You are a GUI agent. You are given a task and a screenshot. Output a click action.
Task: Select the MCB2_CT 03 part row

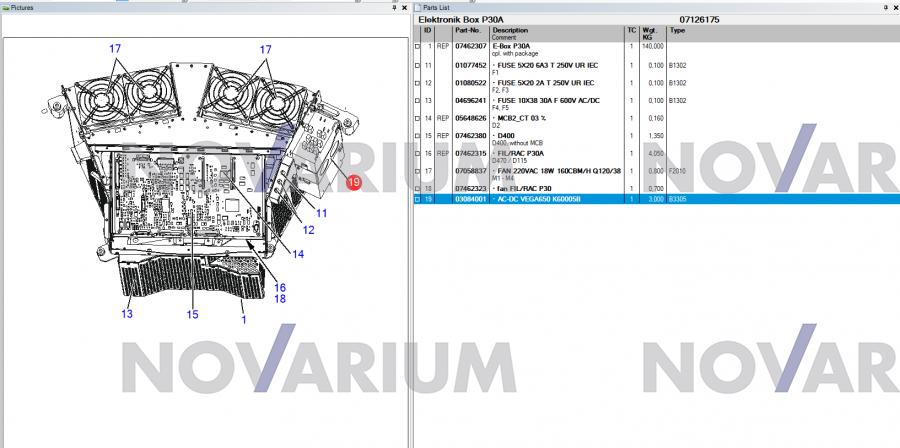click(x=530, y=118)
